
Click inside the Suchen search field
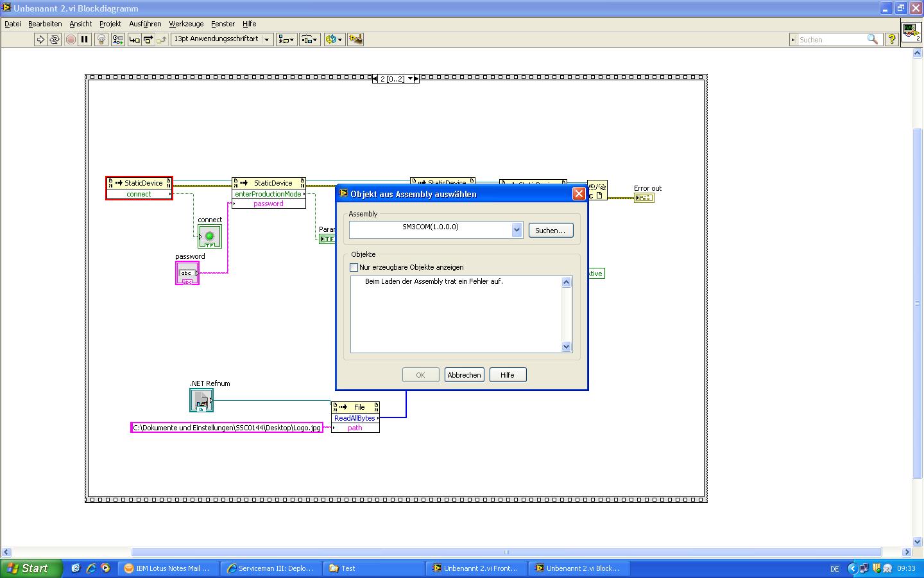click(x=831, y=40)
